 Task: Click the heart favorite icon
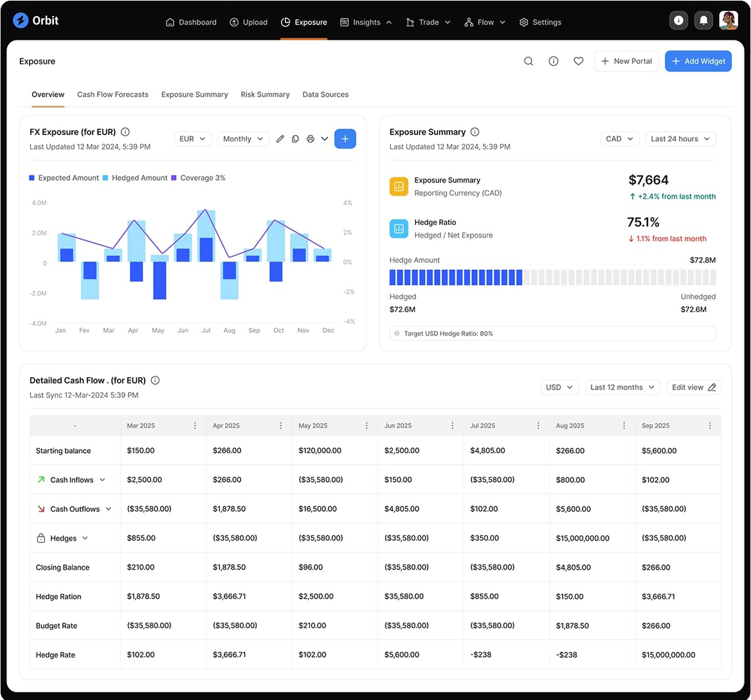(579, 61)
